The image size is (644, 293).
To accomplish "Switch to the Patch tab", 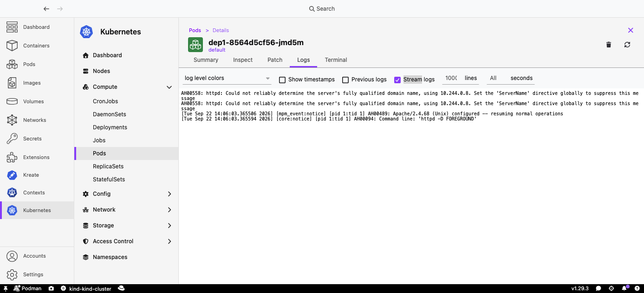I will pyautogui.click(x=275, y=60).
